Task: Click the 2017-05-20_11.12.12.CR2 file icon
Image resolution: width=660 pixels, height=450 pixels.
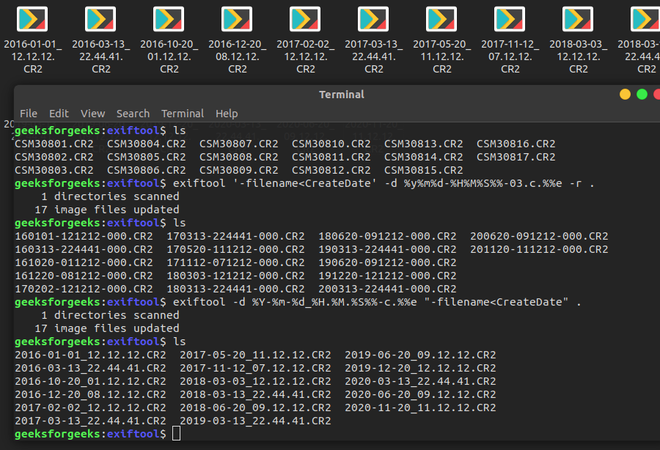Action: (440, 21)
